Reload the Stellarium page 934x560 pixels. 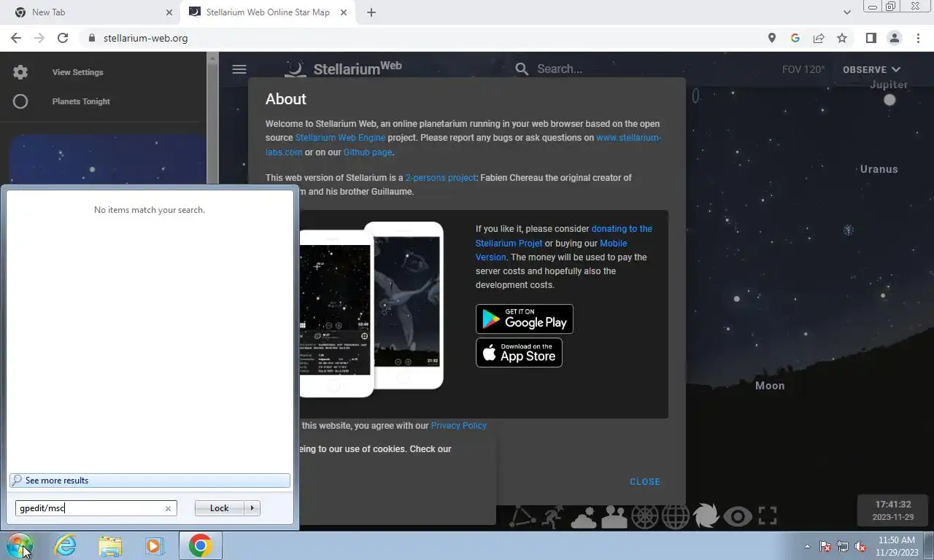[63, 38]
